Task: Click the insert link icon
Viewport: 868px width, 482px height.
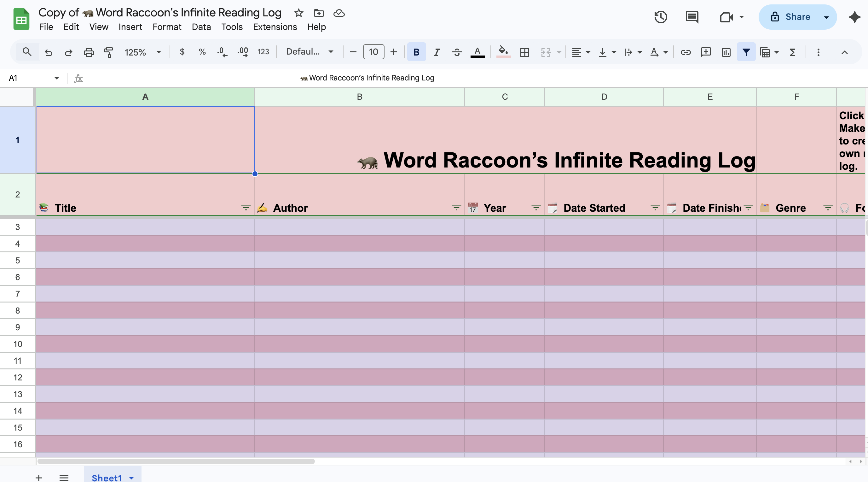Action: (686, 52)
